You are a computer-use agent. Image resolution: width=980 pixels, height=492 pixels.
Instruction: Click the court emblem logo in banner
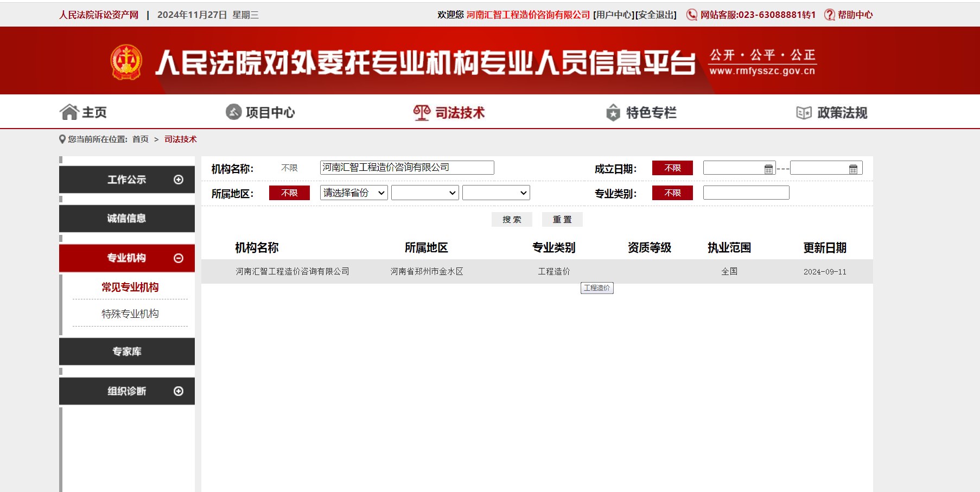click(126, 62)
